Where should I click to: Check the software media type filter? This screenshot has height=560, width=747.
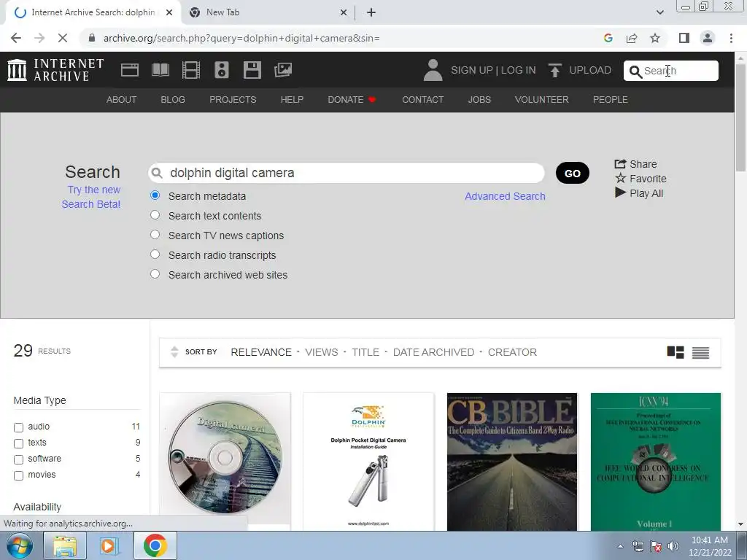coord(18,459)
